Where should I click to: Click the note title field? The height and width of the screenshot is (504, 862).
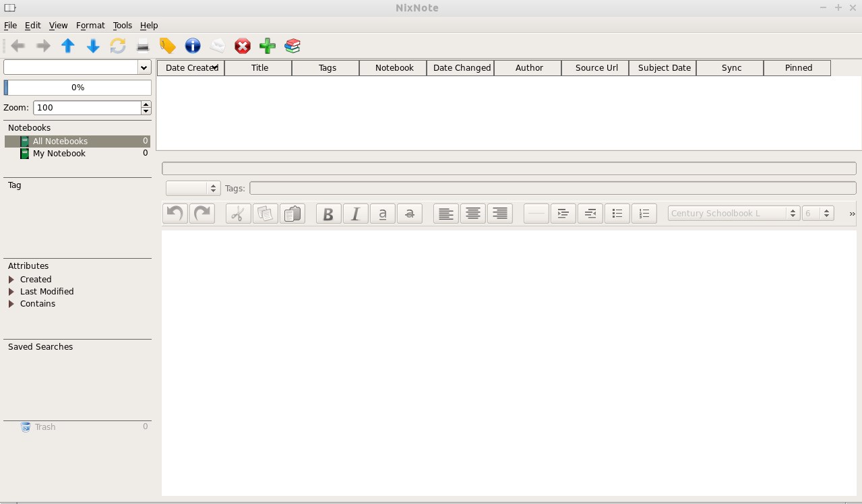pos(509,168)
